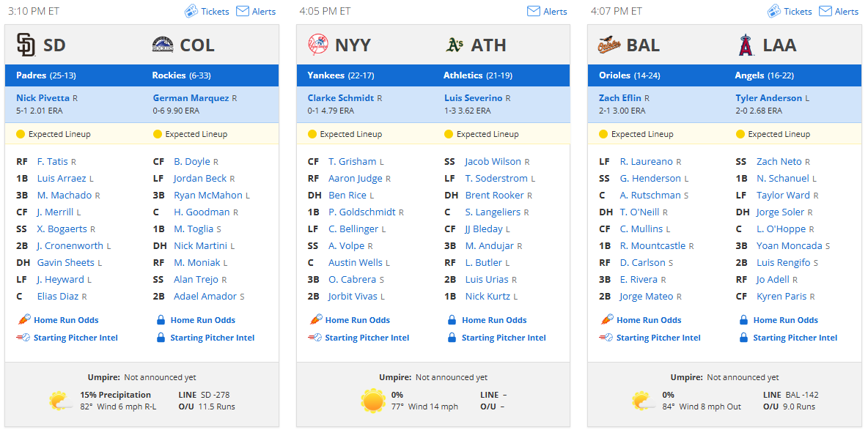Click the Baltimore Orioles bird logo
868x438 pixels.
point(609,45)
